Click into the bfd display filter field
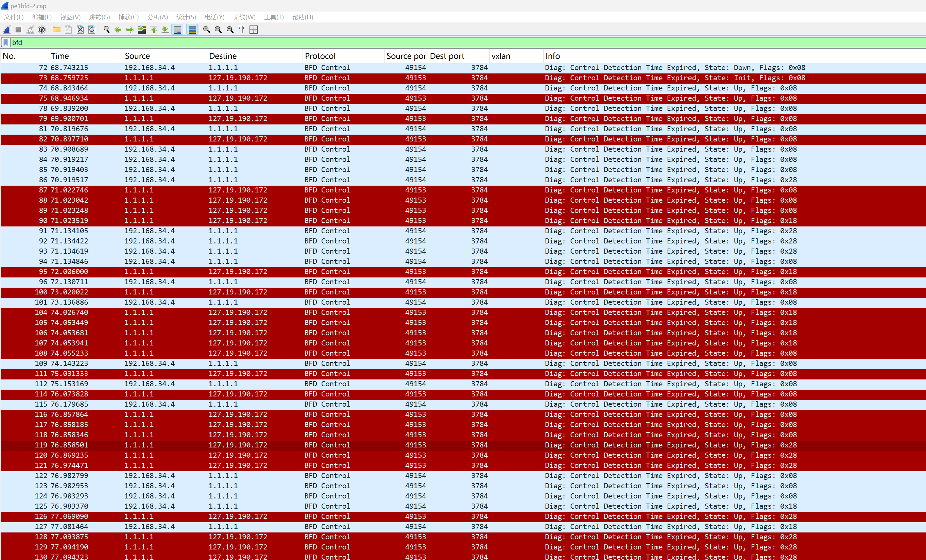The height and width of the screenshot is (560, 926). 451,43
